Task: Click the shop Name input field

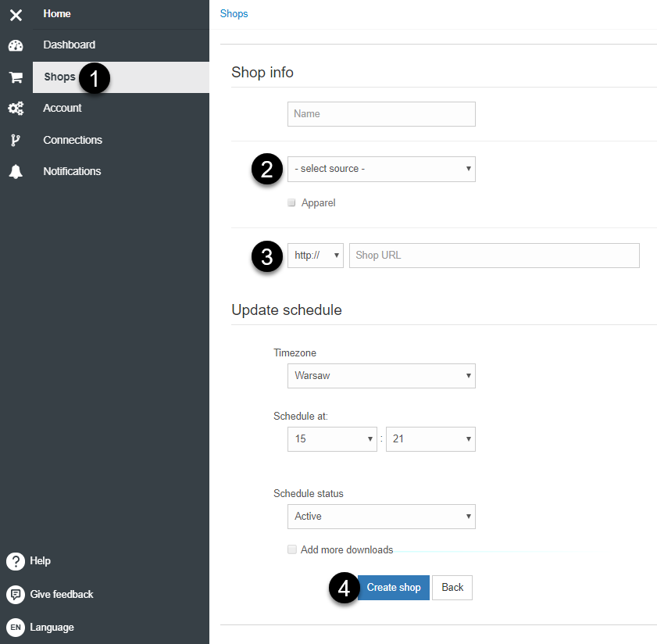Action: point(381,114)
